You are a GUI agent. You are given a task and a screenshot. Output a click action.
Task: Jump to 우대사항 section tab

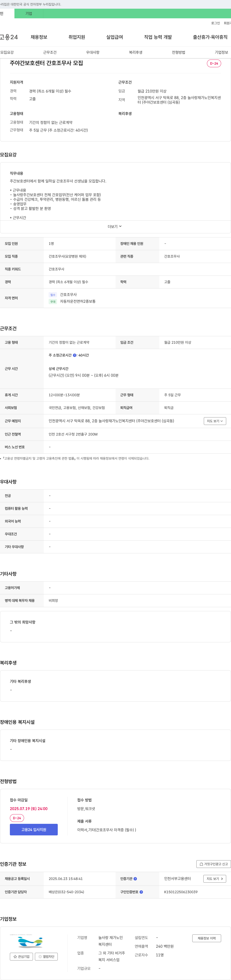coord(93,52)
